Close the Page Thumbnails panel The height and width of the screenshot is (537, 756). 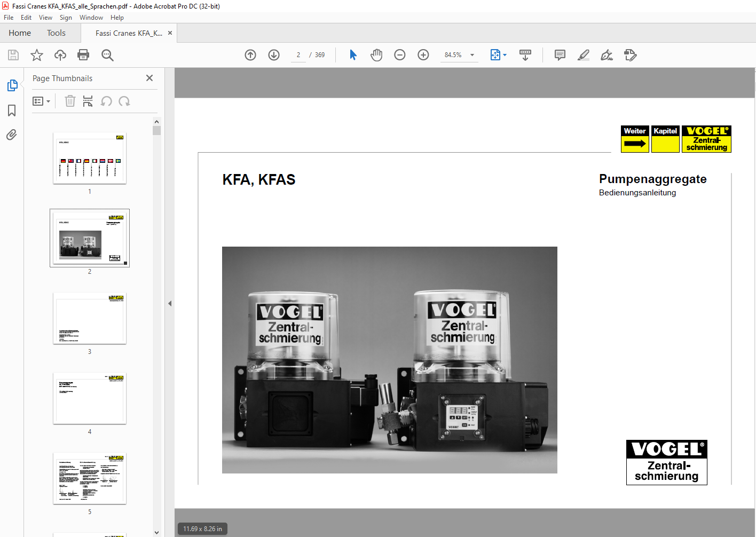click(149, 78)
